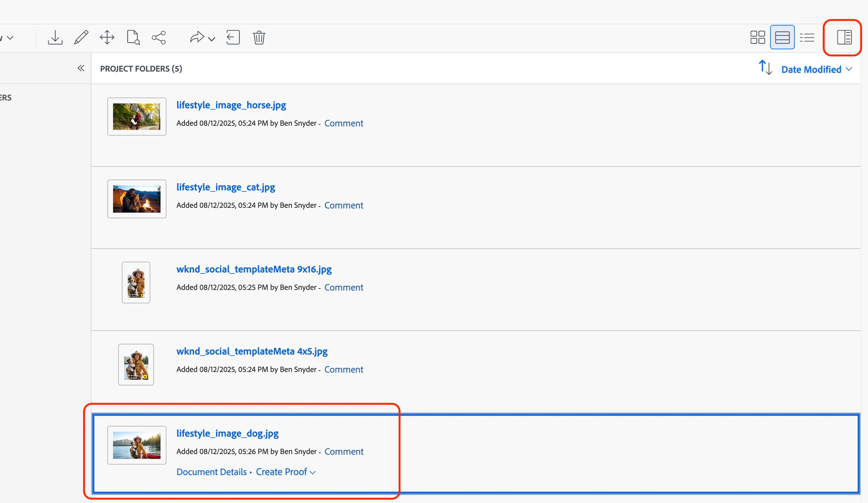Open the document preview icon
The width and height of the screenshot is (868, 503).
(x=133, y=37)
